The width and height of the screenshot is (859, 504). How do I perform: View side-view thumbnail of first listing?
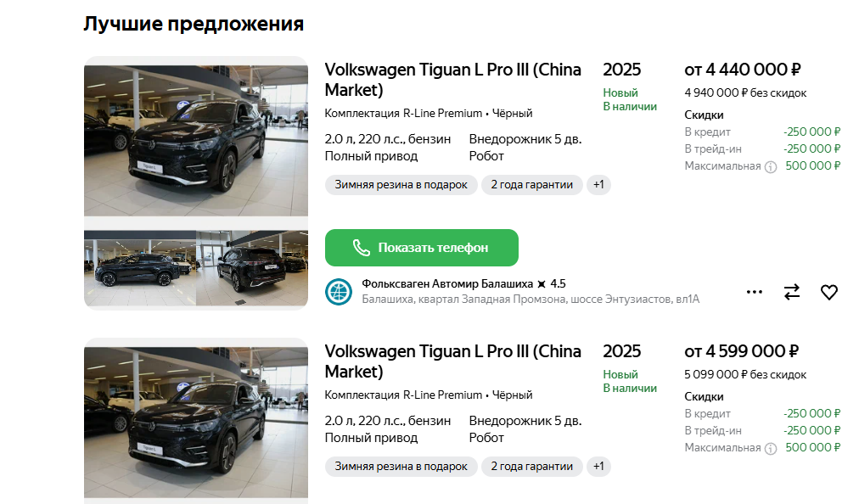tap(140, 268)
